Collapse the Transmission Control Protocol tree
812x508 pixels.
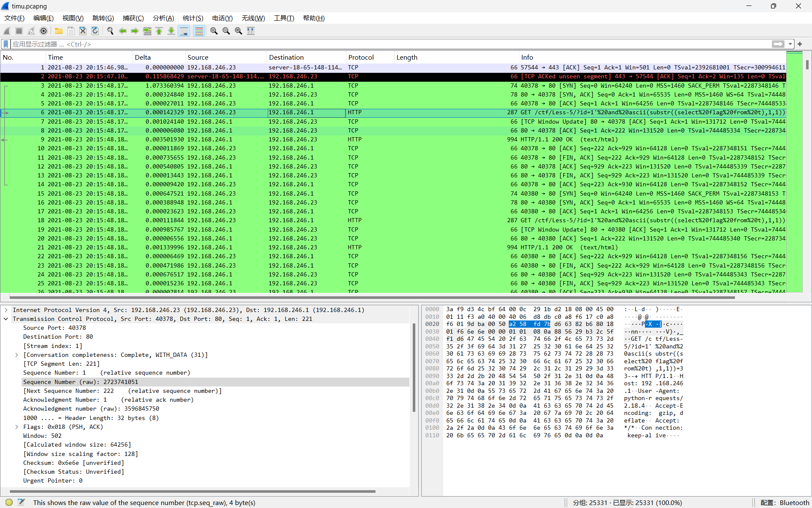(x=6, y=319)
